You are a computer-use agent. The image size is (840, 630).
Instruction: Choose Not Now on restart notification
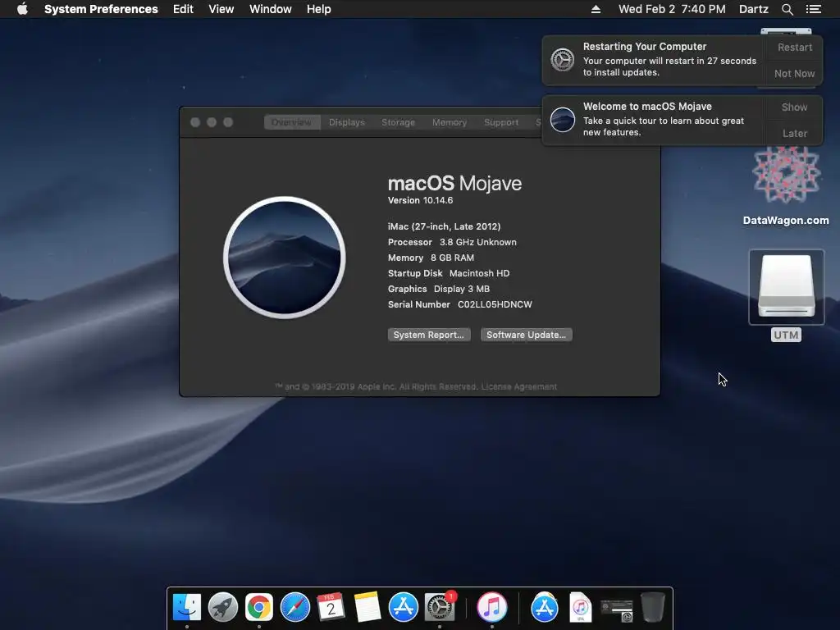(794, 73)
